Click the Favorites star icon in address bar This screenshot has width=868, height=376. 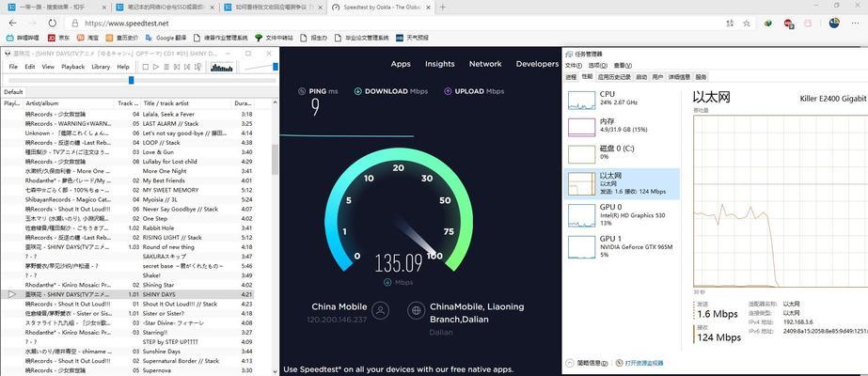pos(746,23)
